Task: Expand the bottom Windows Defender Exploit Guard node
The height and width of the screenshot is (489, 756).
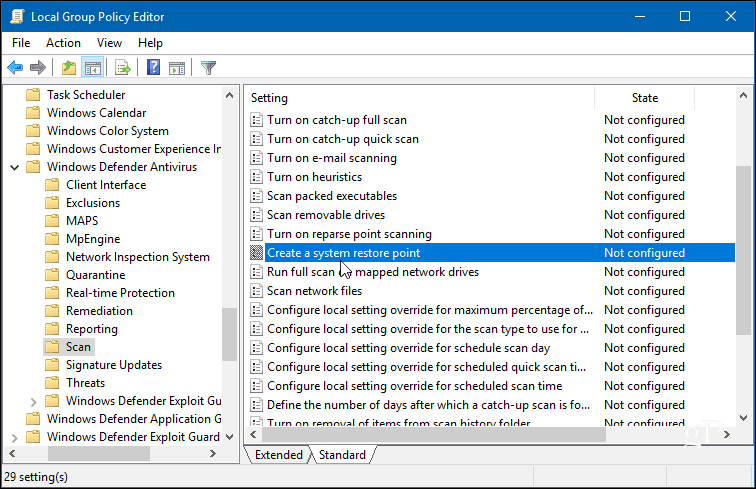Action: (14, 438)
